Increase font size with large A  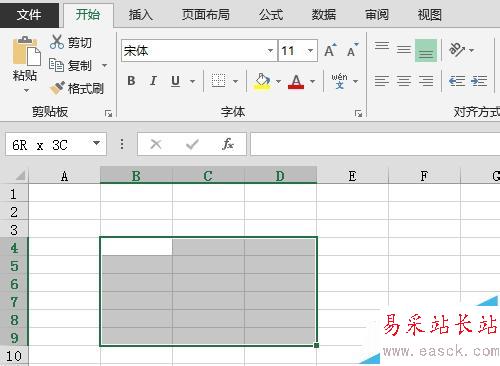pos(330,50)
